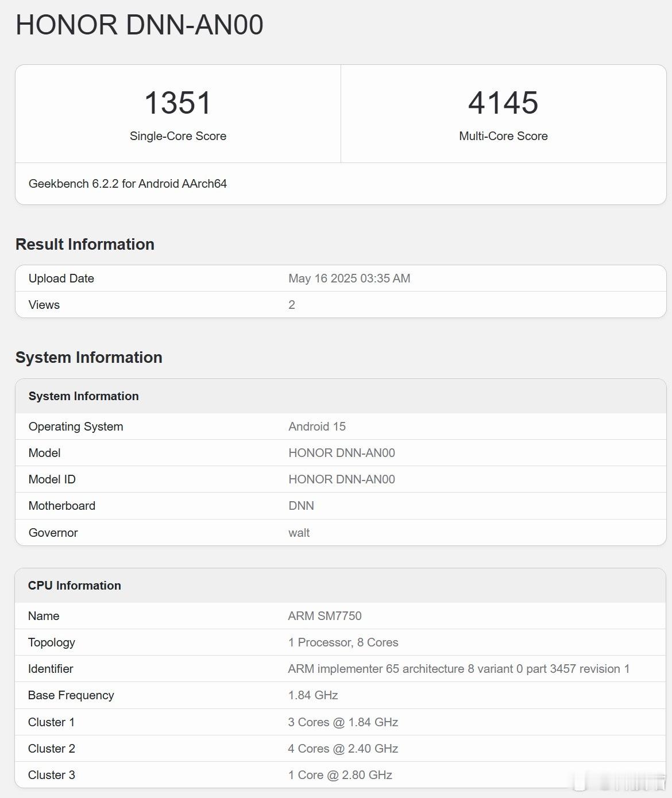Select the Views count value 2
Image resolution: width=672 pixels, height=798 pixels.
(x=292, y=305)
